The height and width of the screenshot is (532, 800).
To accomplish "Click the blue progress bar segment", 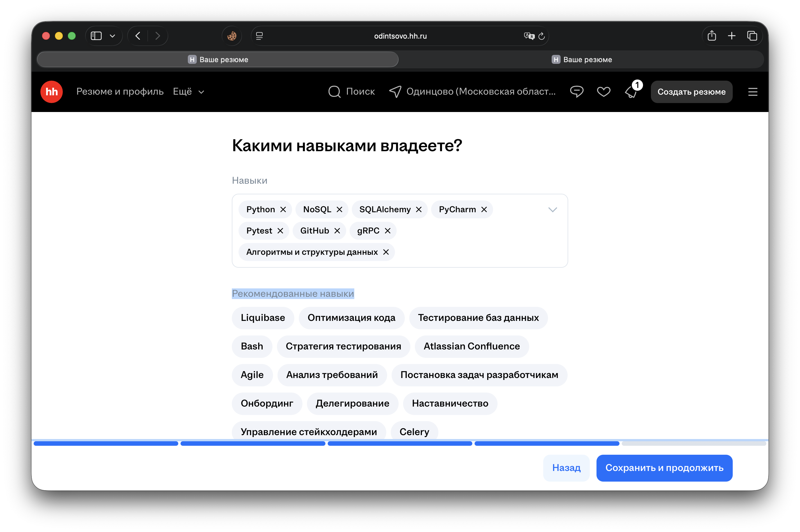I will point(106,444).
